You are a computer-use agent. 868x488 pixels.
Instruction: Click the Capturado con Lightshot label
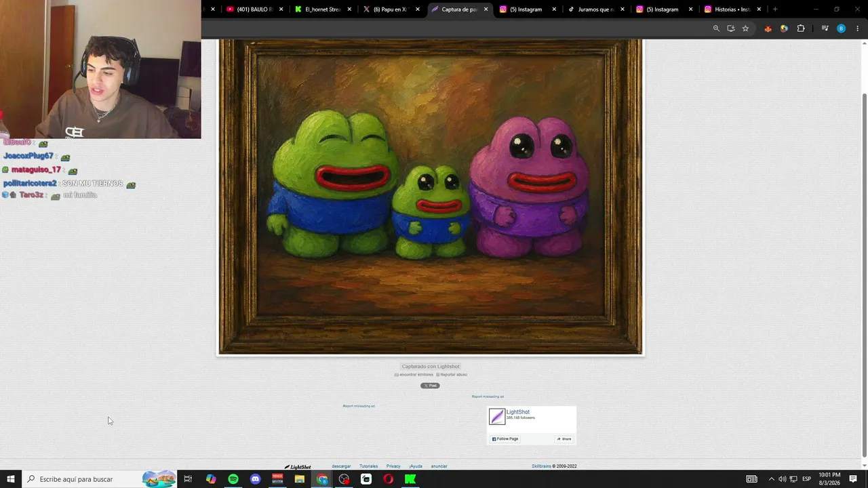pos(431,367)
